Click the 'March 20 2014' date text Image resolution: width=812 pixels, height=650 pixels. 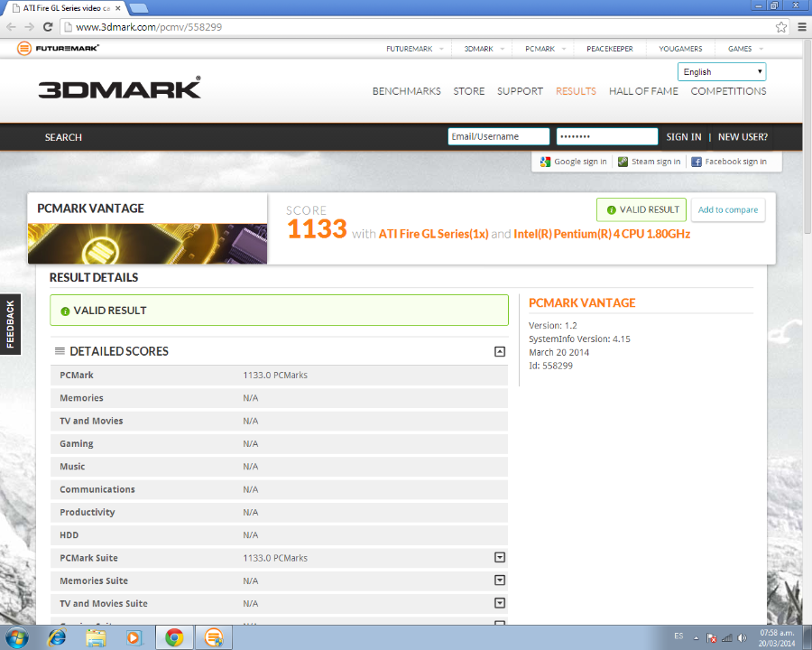tap(558, 352)
